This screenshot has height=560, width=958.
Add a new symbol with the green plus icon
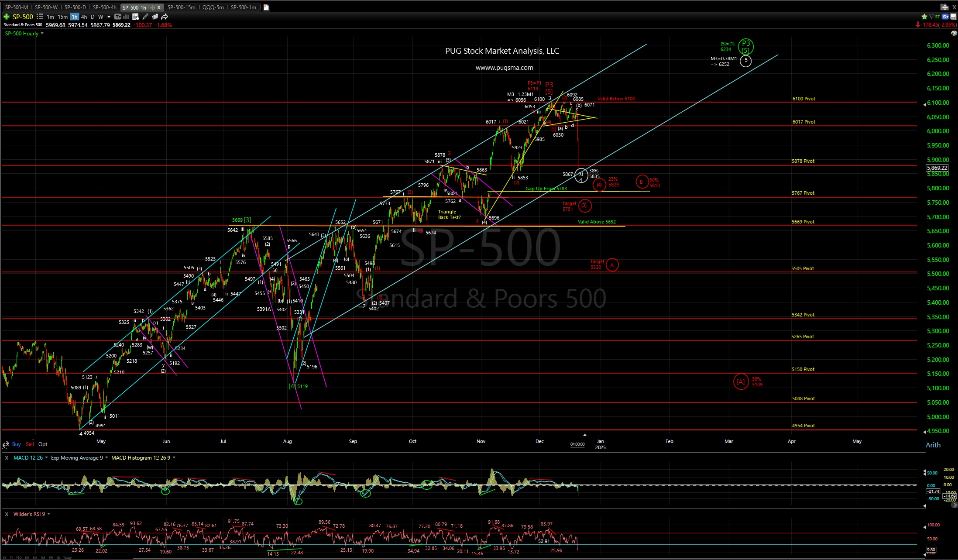click(7, 17)
